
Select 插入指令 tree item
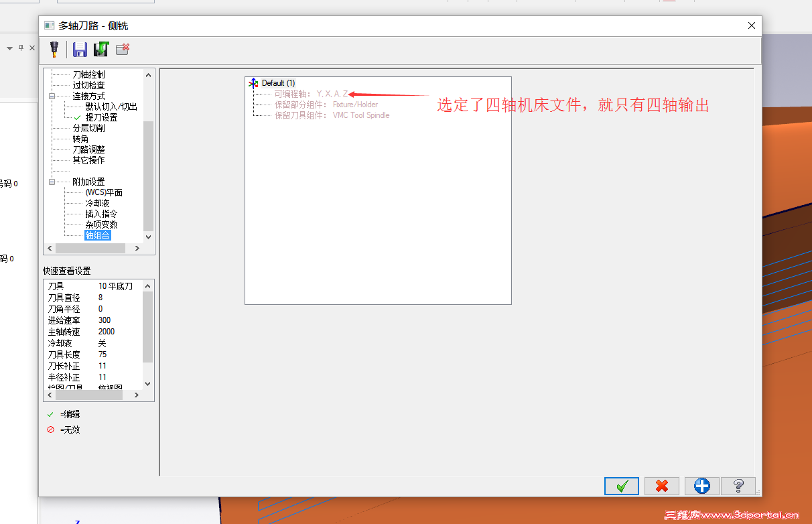(101, 214)
